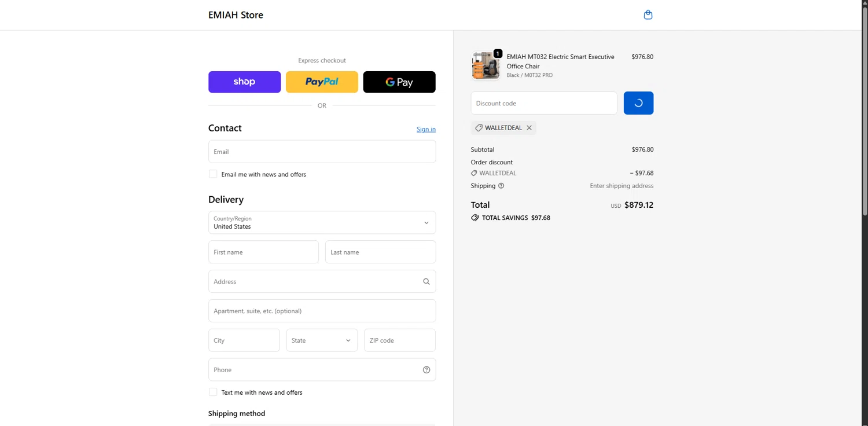Click the Contact section heading

[225, 128]
